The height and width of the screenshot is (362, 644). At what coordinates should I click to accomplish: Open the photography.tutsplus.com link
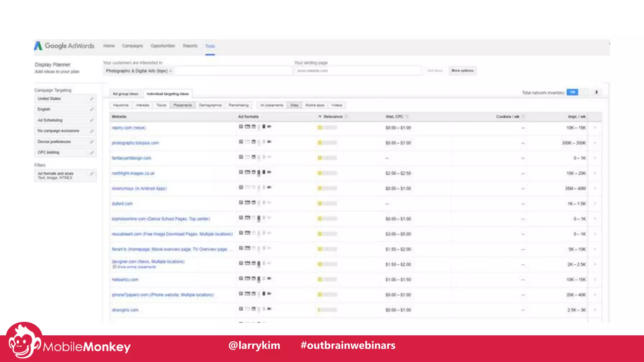pos(135,143)
